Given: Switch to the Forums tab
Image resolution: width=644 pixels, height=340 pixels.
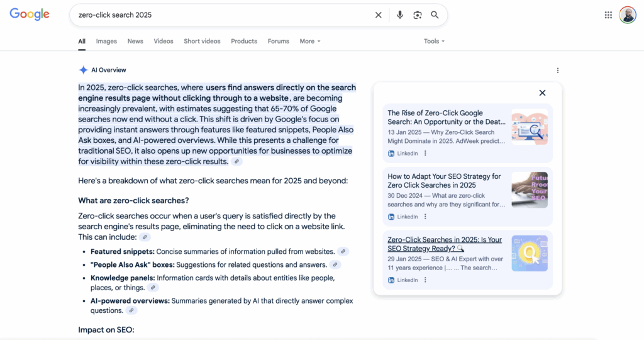Looking at the screenshot, I should (279, 41).
